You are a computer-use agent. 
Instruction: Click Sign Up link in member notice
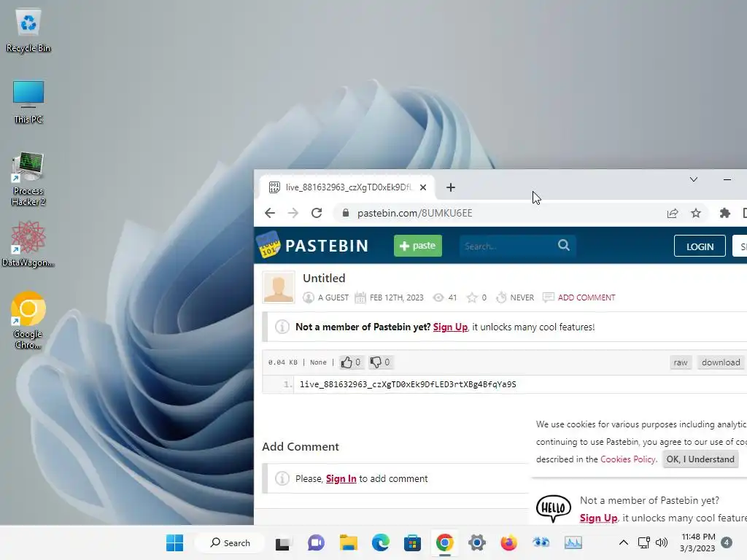pyautogui.click(x=450, y=327)
